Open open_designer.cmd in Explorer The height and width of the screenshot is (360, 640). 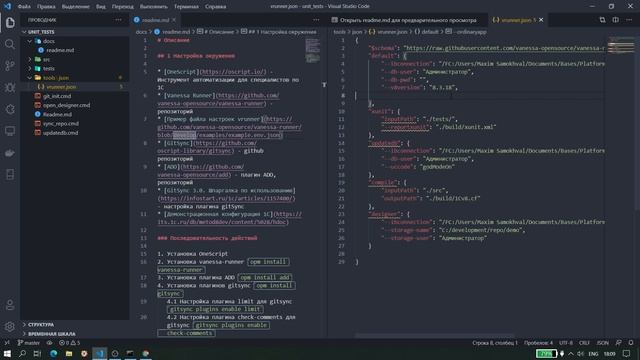point(66,105)
